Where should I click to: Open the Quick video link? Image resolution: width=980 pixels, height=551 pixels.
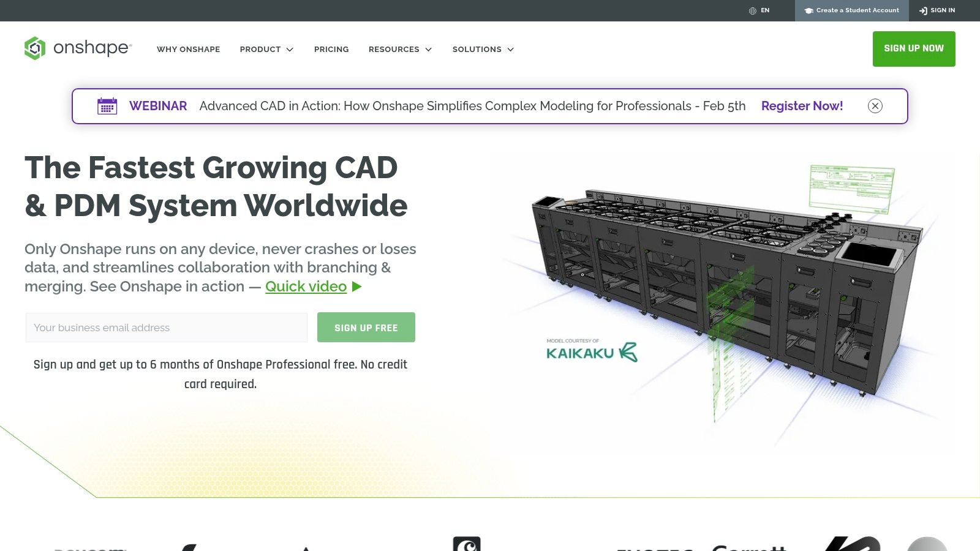coord(306,287)
